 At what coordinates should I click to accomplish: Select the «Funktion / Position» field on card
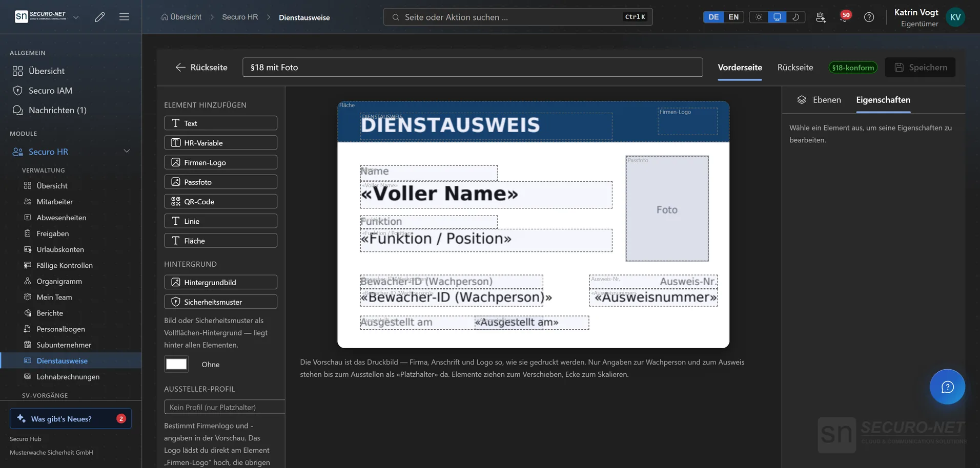coord(486,240)
